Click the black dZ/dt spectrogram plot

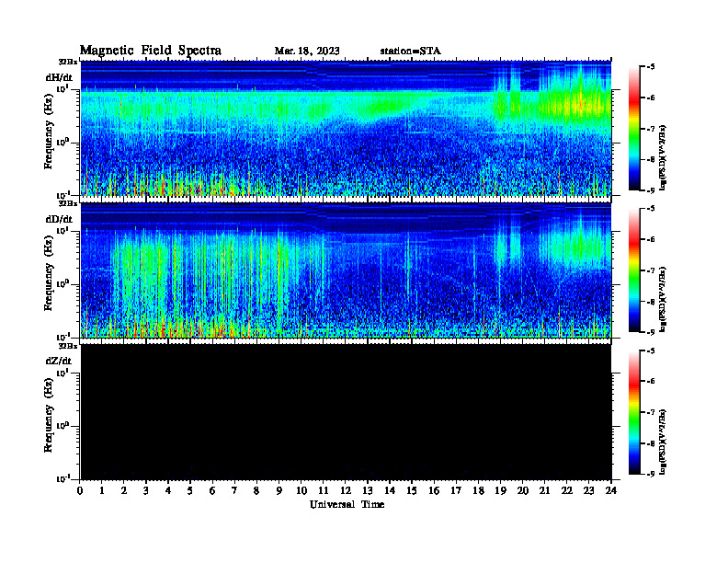pyautogui.click(x=346, y=412)
